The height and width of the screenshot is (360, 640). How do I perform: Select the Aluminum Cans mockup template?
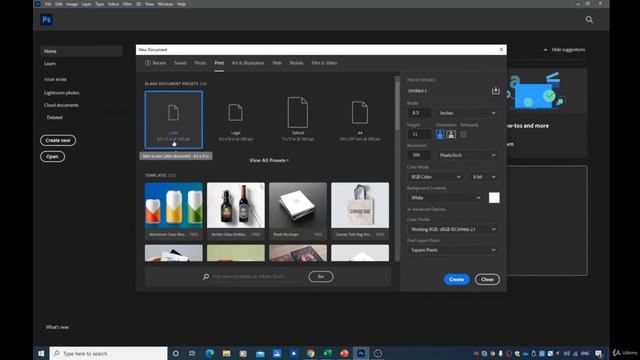[173, 211]
